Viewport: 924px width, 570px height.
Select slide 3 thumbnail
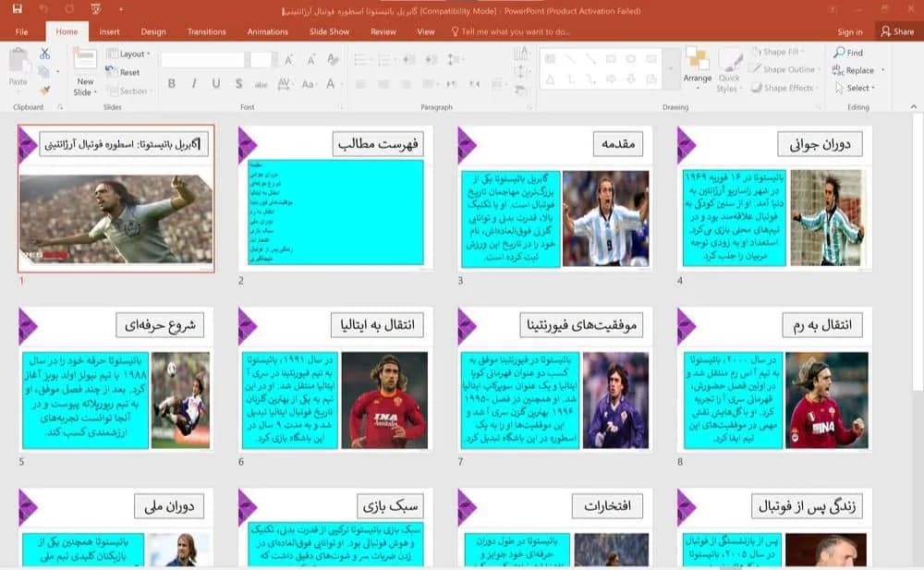pyautogui.click(x=555, y=199)
